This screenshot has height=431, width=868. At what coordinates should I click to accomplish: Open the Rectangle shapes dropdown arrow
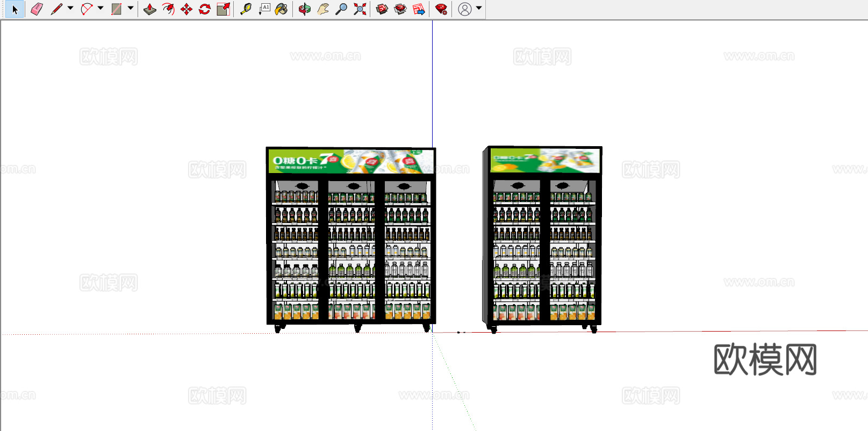pyautogui.click(x=131, y=9)
